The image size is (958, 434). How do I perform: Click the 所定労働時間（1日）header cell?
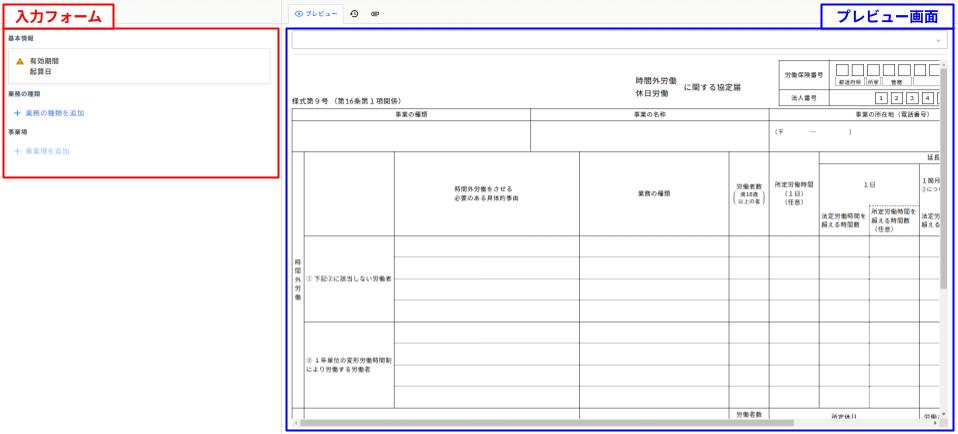pyautogui.click(x=794, y=193)
